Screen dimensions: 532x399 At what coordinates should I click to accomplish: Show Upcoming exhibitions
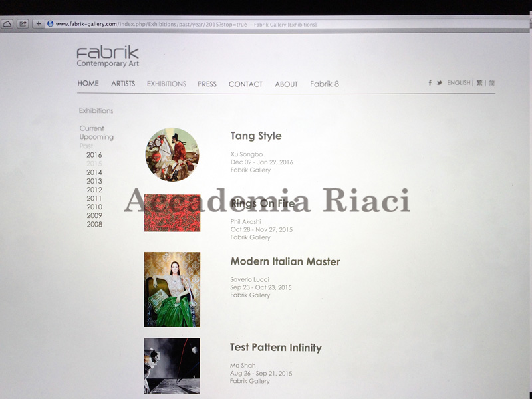point(96,137)
